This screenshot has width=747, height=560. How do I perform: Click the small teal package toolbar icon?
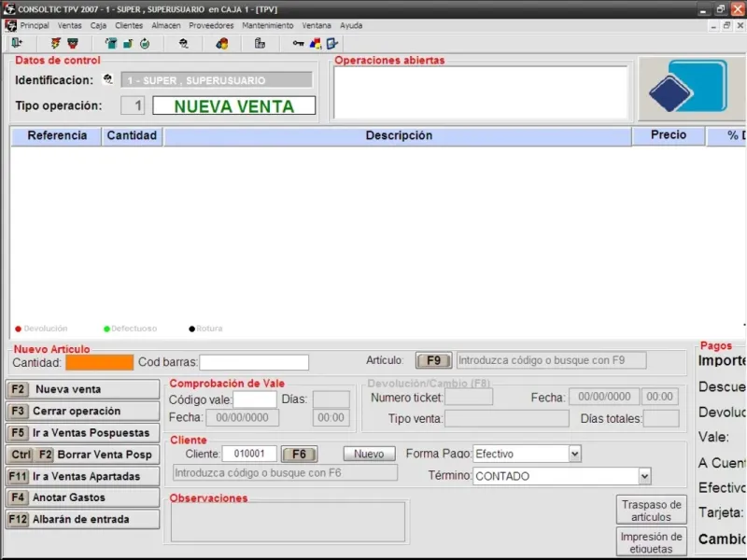(128, 44)
